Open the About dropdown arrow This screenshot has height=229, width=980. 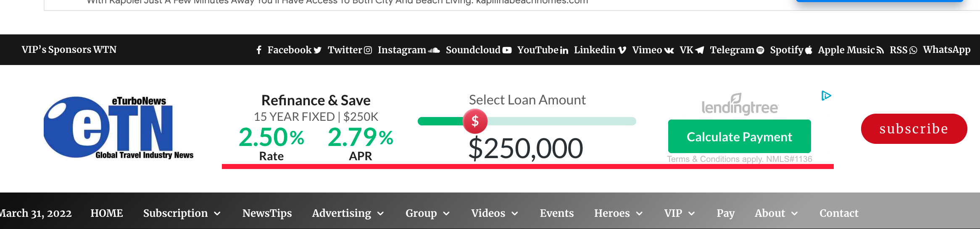pos(794,213)
